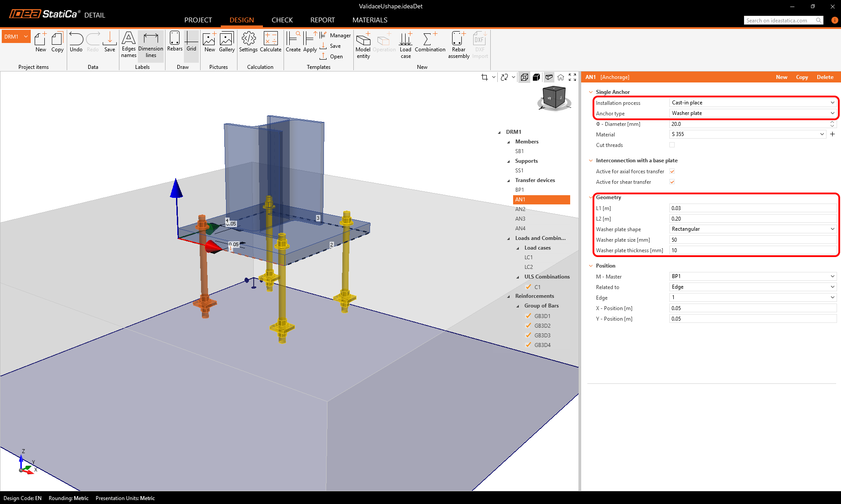Open the Washer plate shape dropdown
Viewport: 841px width, 504px height.
point(753,229)
